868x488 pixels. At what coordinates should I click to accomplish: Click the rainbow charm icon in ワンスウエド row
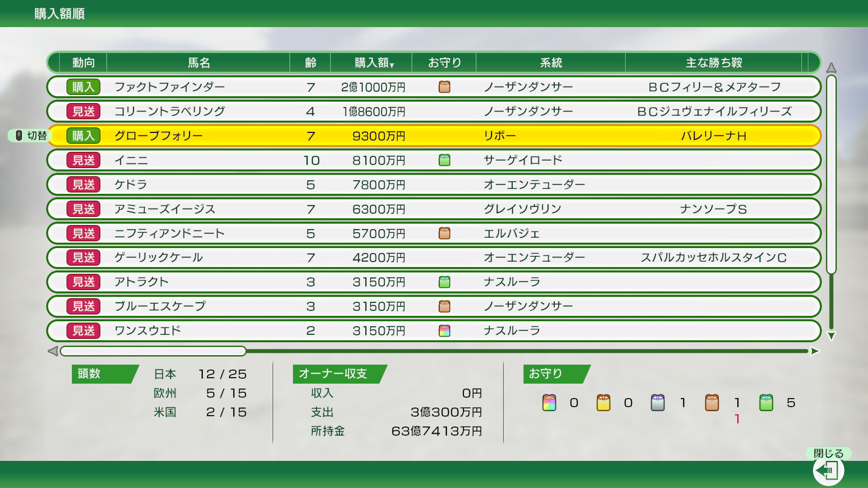coord(444,331)
